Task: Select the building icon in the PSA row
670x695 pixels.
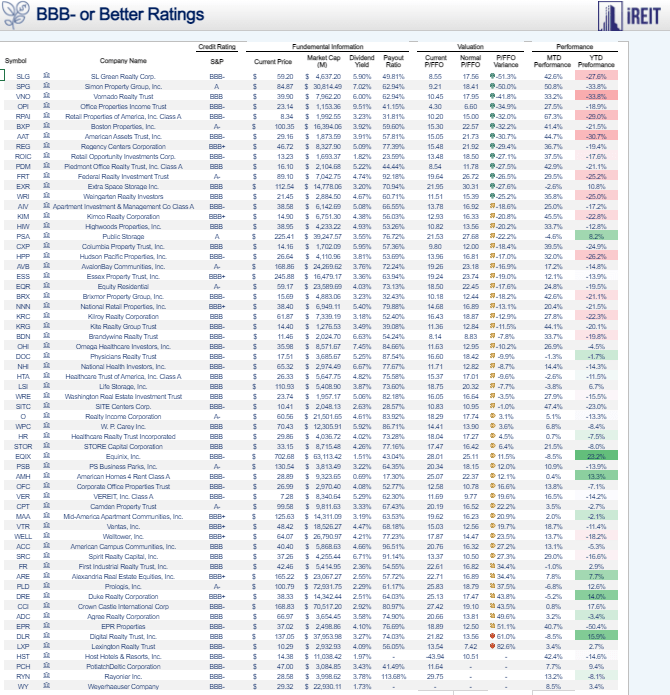Action: pos(47,235)
